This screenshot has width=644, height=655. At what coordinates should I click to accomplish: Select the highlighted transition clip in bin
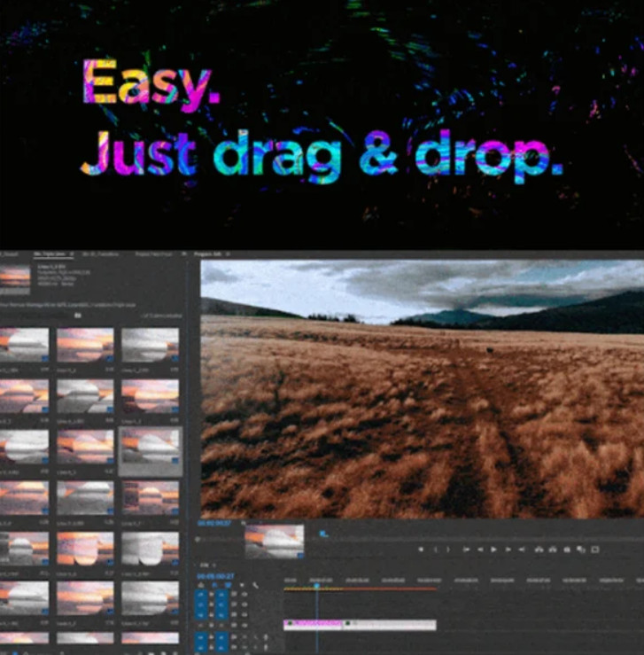click(151, 451)
